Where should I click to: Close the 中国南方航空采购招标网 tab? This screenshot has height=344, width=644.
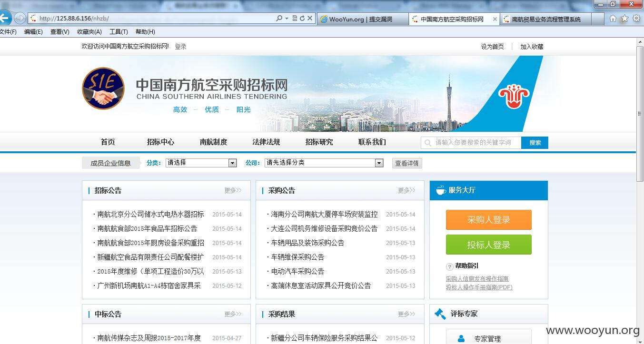point(495,19)
